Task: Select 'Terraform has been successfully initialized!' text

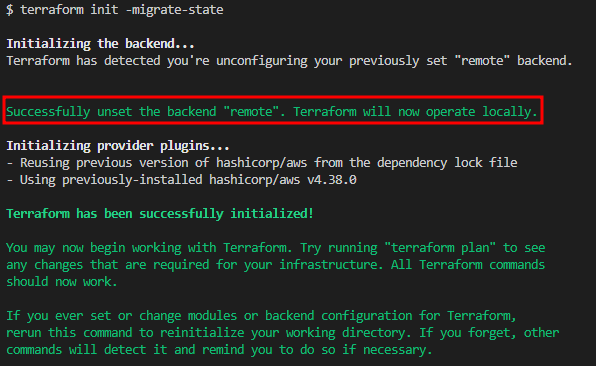Action: point(160,214)
